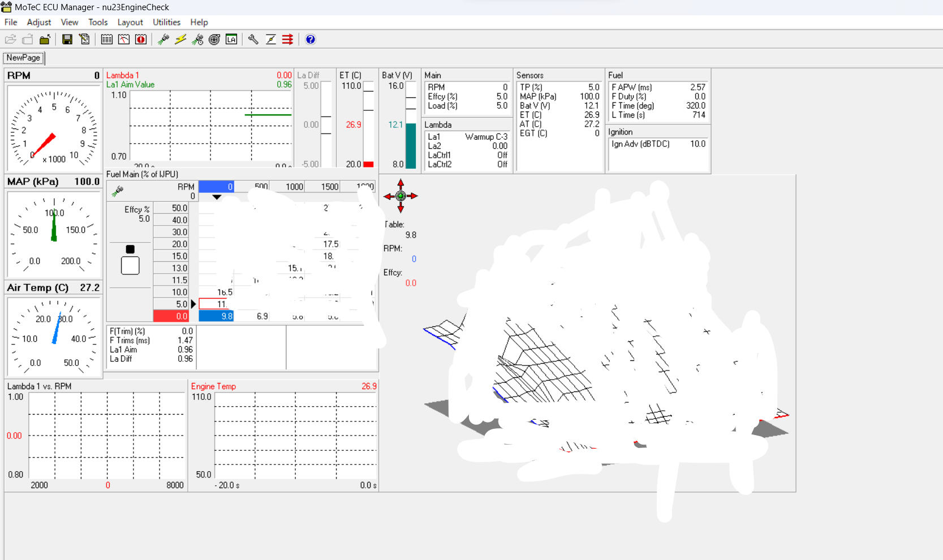
Task: Open the wrench tools setup icon
Action: [253, 40]
